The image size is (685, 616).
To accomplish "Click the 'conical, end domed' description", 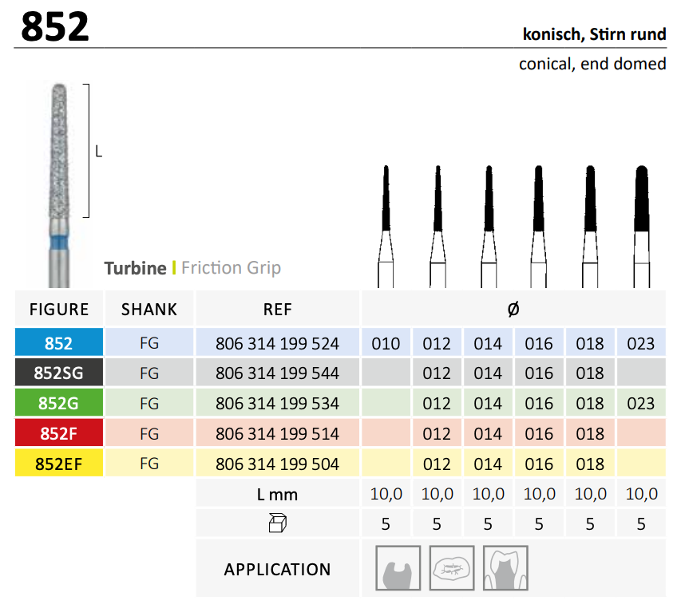I will point(592,64).
